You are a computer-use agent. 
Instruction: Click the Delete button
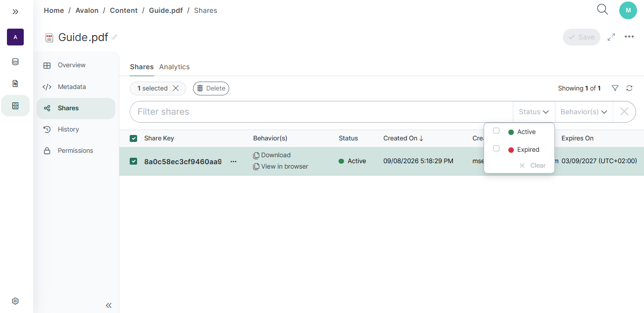(x=211, y=89)
